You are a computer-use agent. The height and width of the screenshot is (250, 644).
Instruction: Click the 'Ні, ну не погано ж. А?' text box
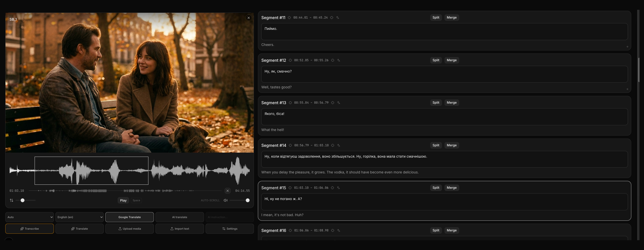[444, 202]
